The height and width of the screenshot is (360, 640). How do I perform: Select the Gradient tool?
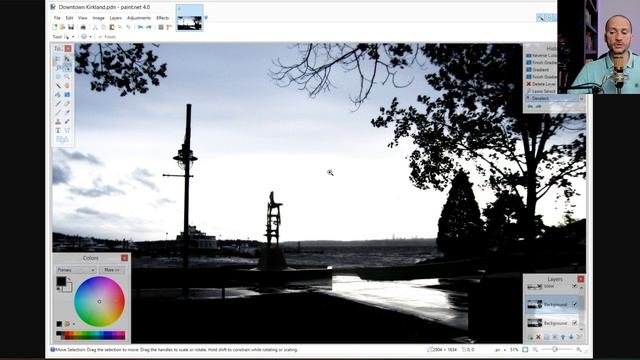[x=67, y=95]
